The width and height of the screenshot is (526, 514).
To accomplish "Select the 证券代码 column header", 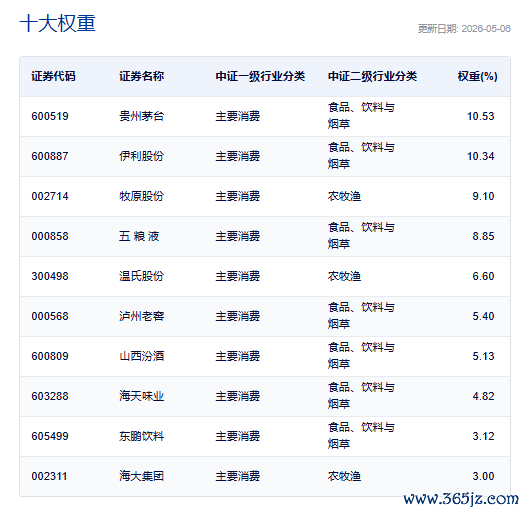I will click(x=53, y=76).
